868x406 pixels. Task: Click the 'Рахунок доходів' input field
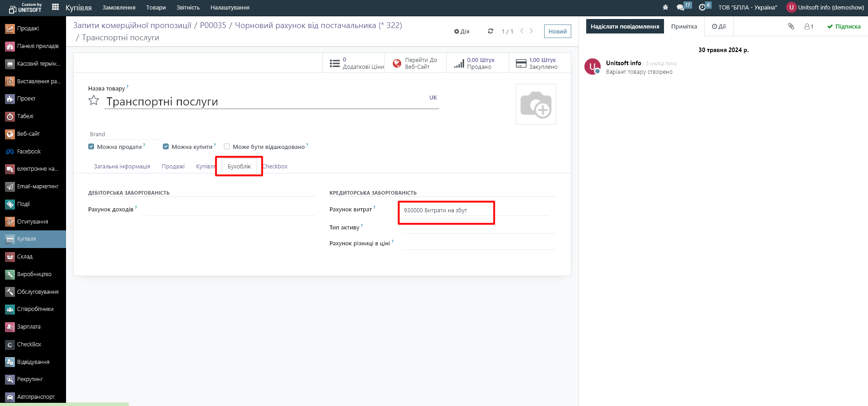point(230,210)
